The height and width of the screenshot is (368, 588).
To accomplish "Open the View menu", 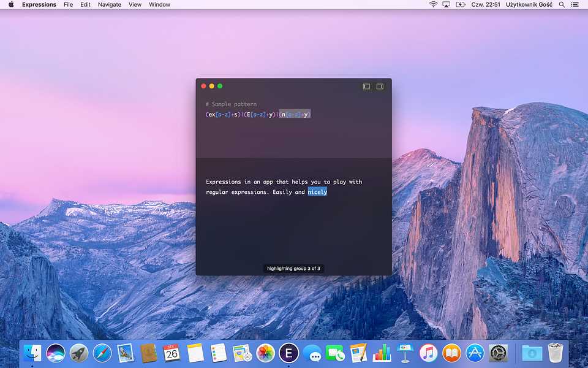I will point(135,4).
